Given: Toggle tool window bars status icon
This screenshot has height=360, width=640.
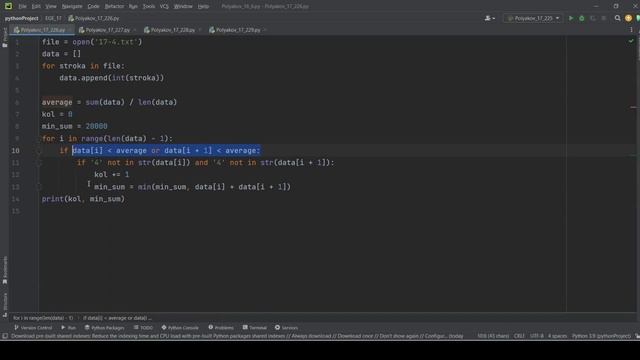Looking at the screenshot, I should 5,336.
